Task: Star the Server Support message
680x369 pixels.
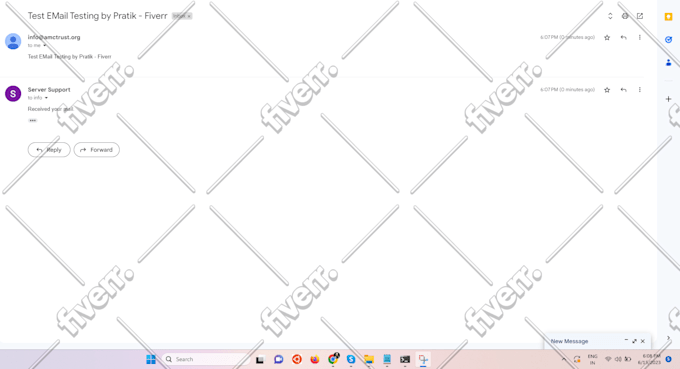Action: tap(607, 90)
